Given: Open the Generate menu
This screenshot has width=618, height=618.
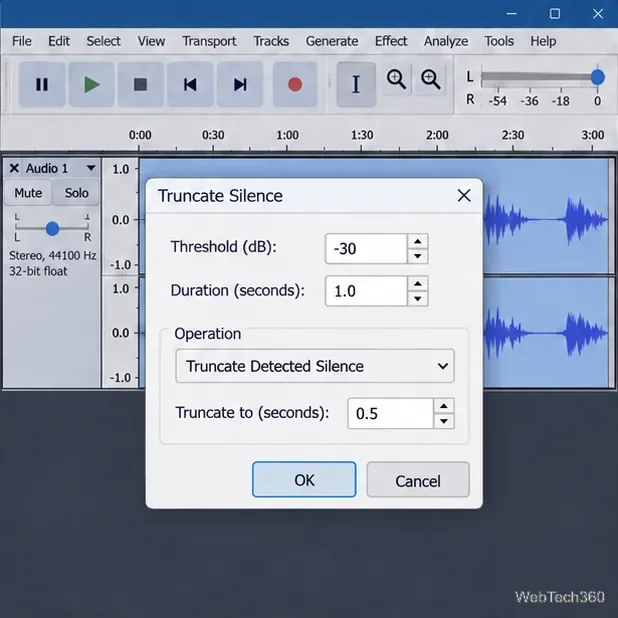Looking at the screenshot, I should [x=332, y=41].
